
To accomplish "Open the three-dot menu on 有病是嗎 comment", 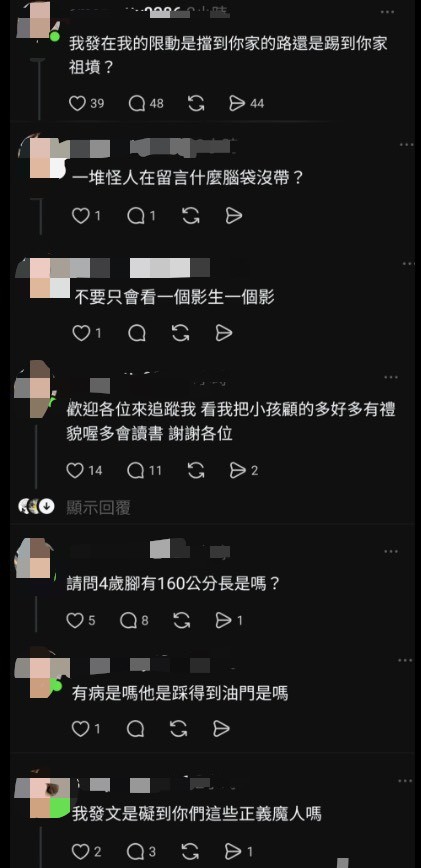I will 406,661.
